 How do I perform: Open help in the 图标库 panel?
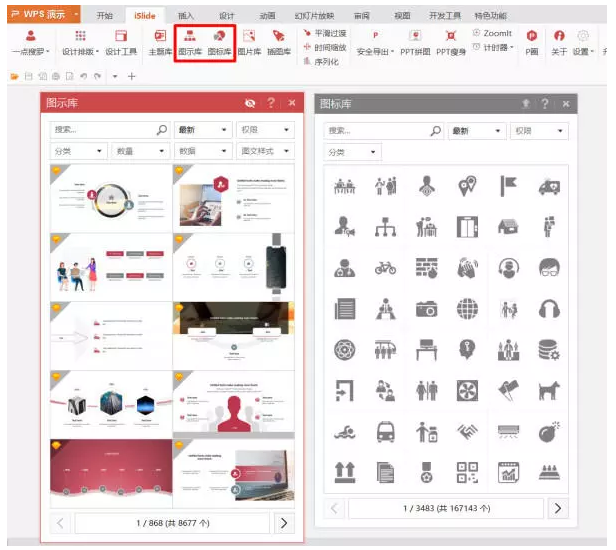coord(545,104)
